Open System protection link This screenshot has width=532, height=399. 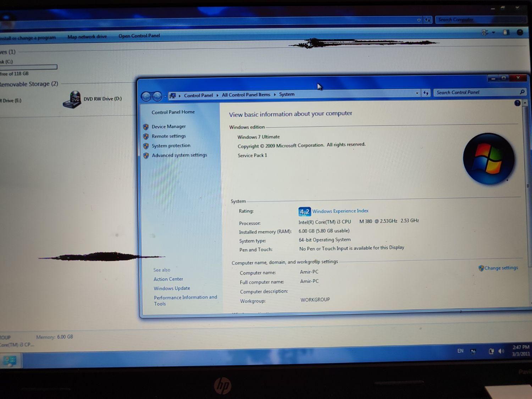171,146
